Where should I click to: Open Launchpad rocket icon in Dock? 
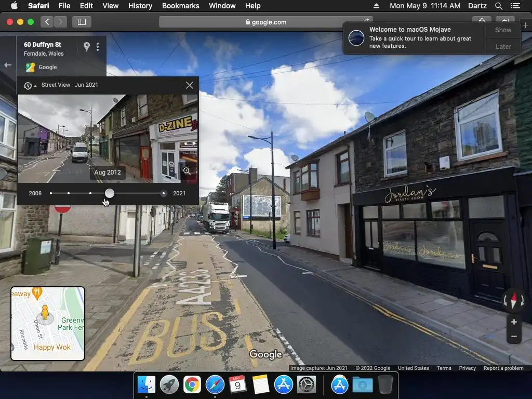click(169, 385)
